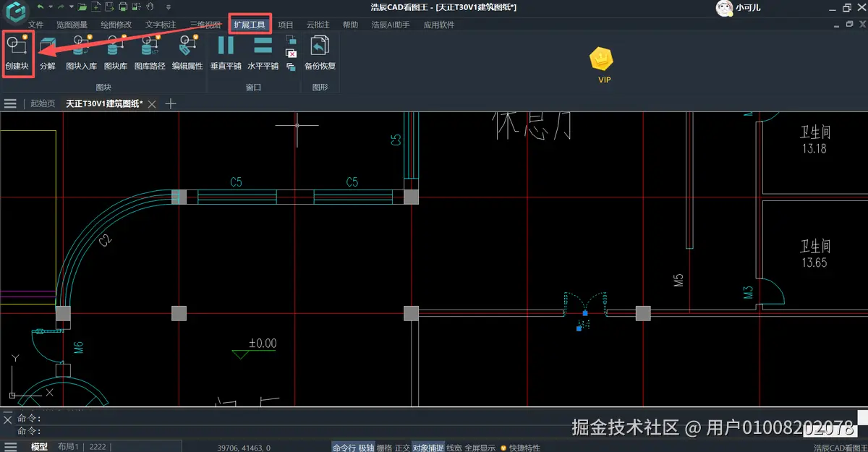Open the 览图测量 ribbon tab
This screenshot has width=868, height=452.
(72, 25)
